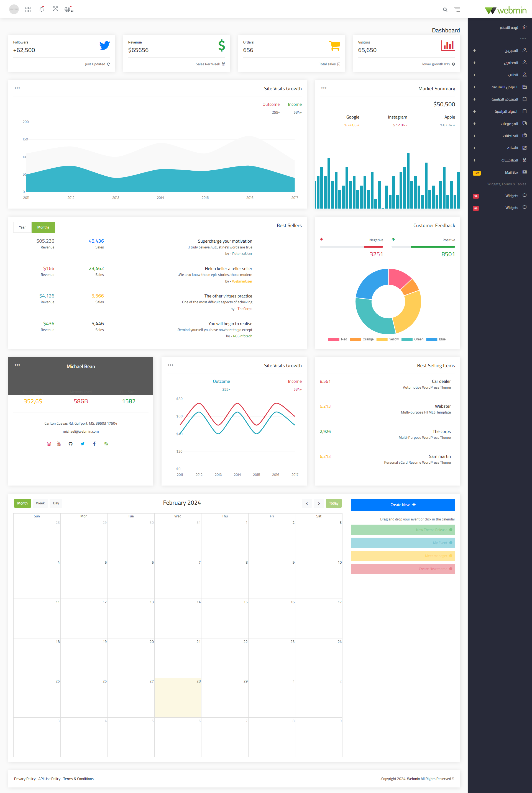Screen dimensions: 532x793
Task: Toggle fullscreen with the expand arrows icon
Action: 55,9
